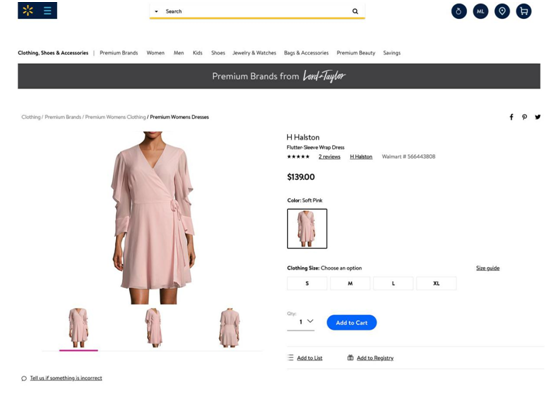Share product on Twitter

pos(538,117)
